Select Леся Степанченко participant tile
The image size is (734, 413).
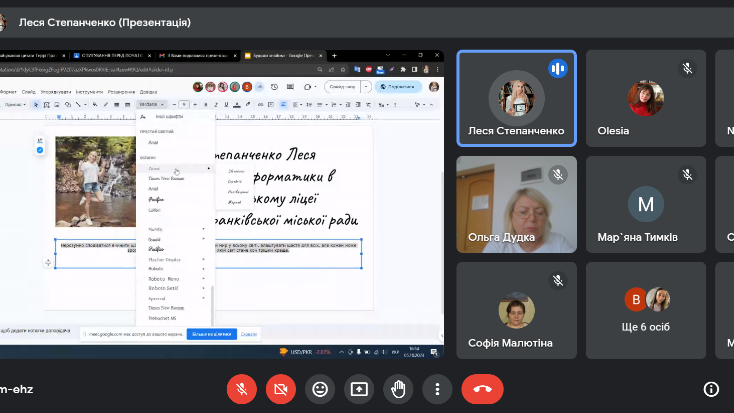[x=516, y=98]
